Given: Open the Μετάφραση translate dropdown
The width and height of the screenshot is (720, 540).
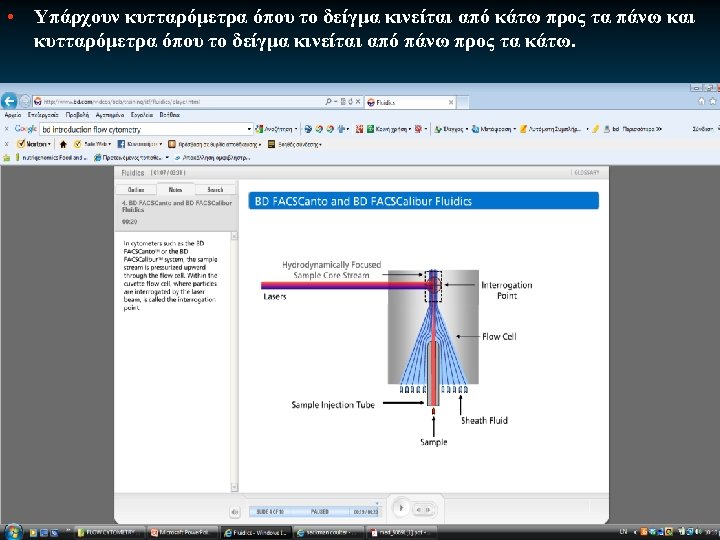Looking at the screenshot, I should coord(494,129).
